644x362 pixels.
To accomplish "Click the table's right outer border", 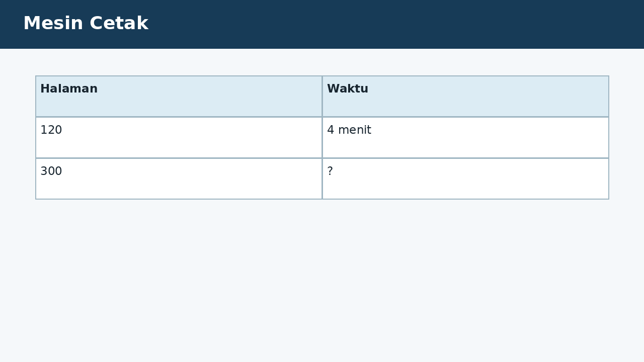I will pyautogui.click(x=609, y=137).
